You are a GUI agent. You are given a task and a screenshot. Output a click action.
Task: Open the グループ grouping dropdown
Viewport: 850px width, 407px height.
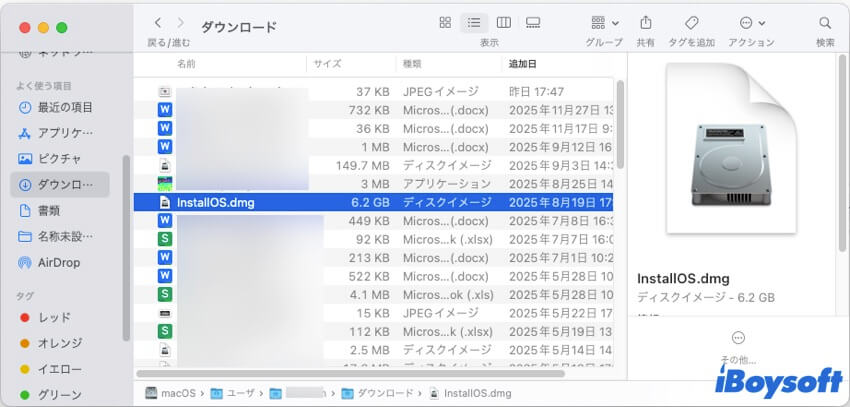(x=604, y=23)
